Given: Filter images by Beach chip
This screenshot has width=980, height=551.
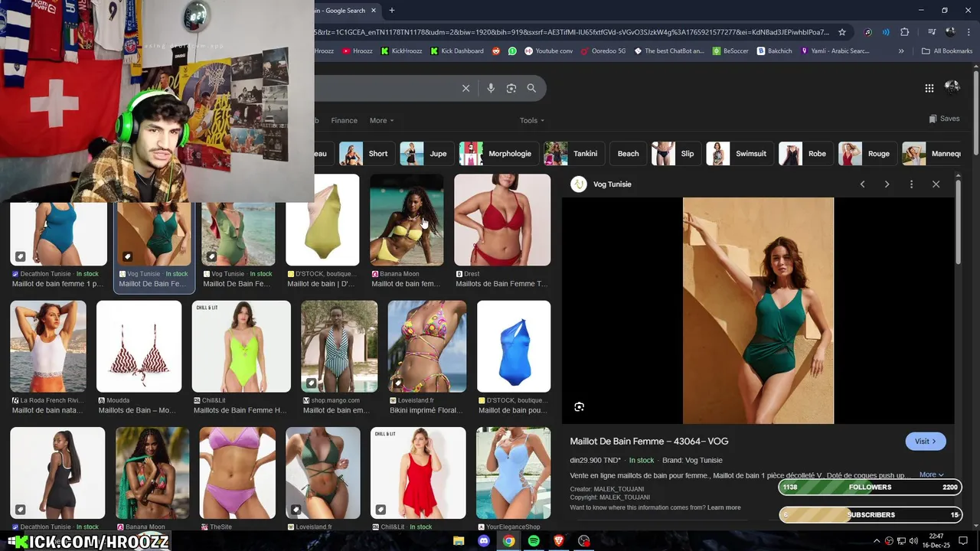Looking at the screenshot, I should [628, 154].
